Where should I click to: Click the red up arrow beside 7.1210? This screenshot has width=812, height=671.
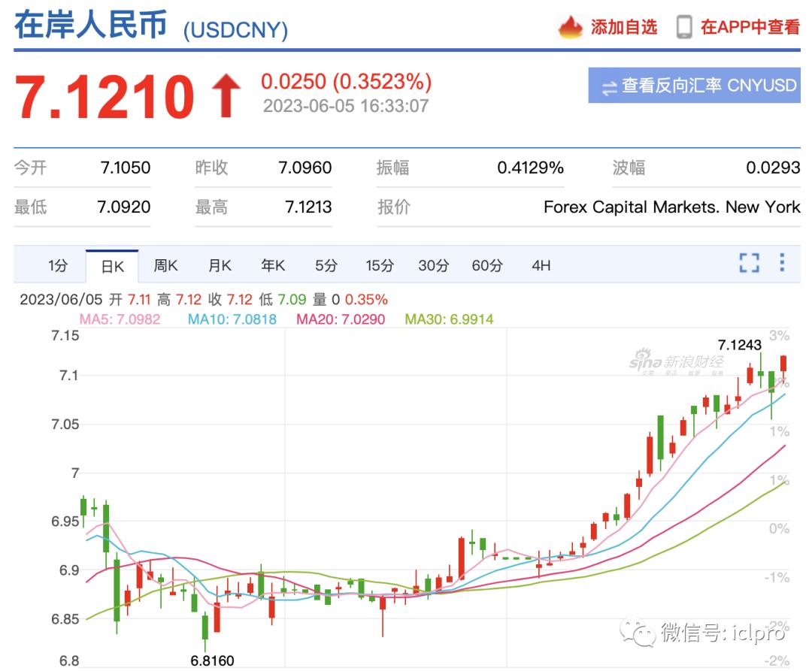[226, 95]
